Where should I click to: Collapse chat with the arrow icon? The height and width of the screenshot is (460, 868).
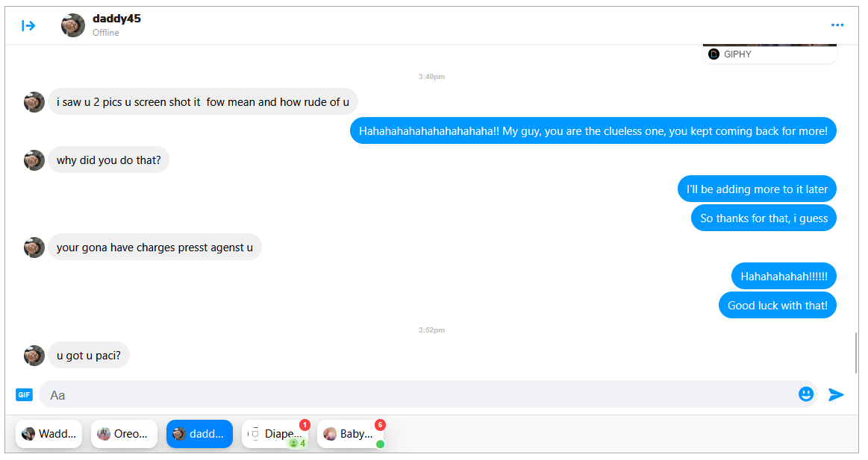coord(28,25)
